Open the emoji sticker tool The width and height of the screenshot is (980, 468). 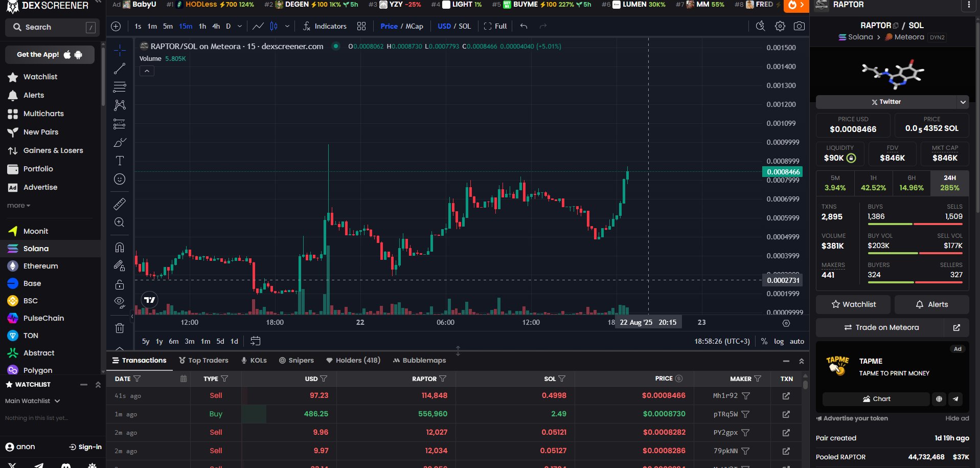click(x=120, y=179)
